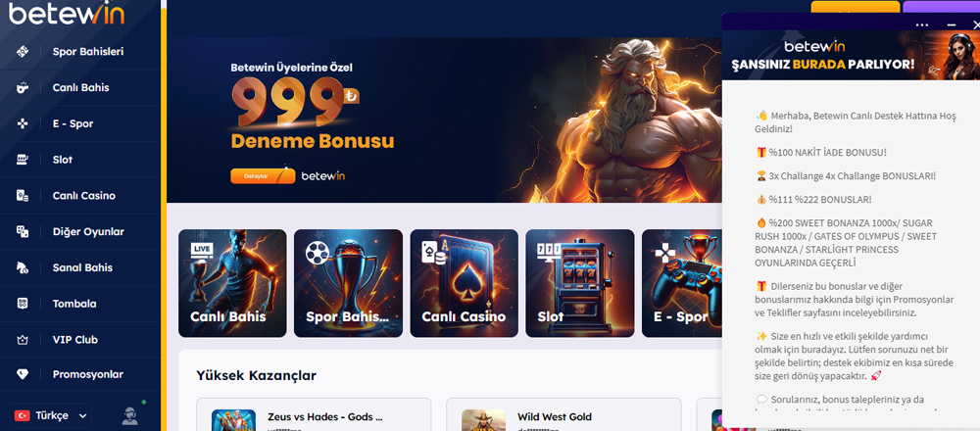
Task: Open the Canlı Bahis category tile
Action: 232,283
